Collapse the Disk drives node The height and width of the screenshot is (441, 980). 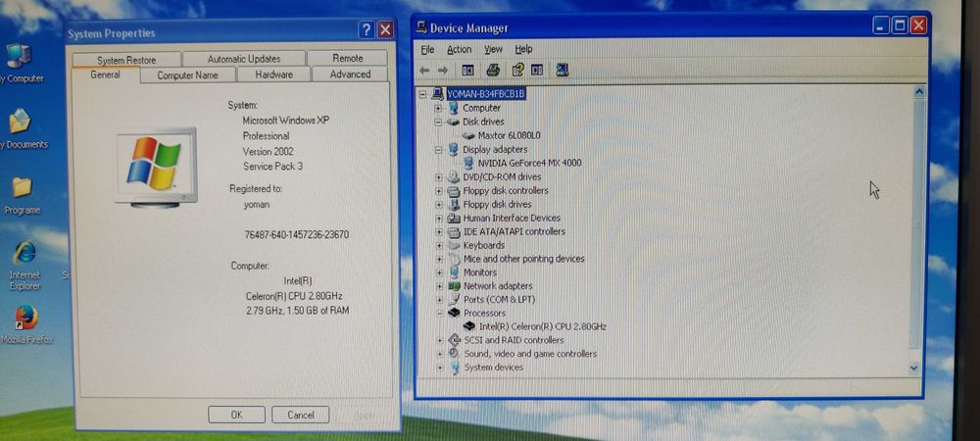click(x=438, y=122)
